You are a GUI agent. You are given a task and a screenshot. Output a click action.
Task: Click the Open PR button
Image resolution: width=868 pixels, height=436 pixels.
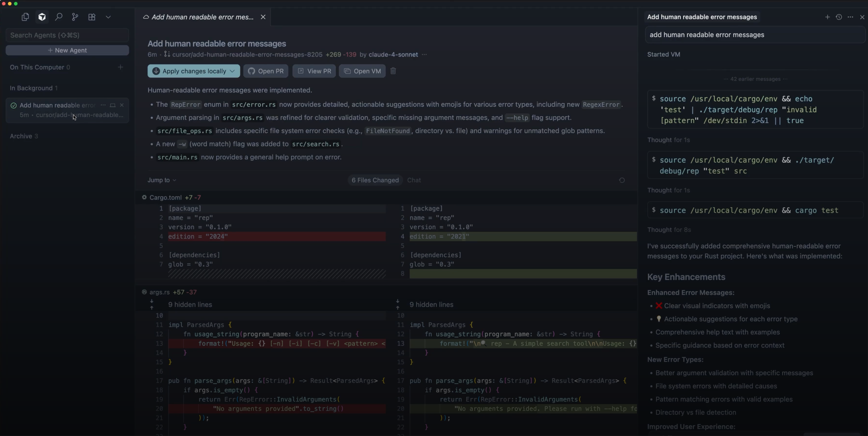pyautogui.click(x=266, y=71)
